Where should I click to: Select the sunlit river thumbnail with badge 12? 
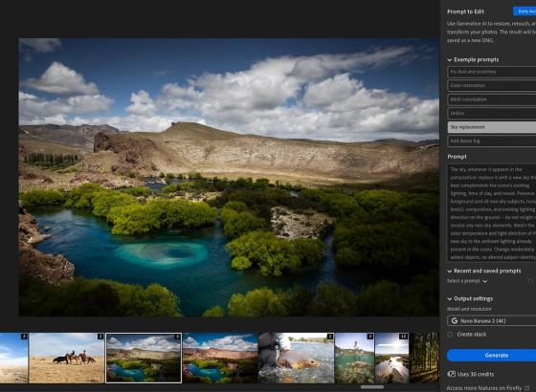click(391, 358)
